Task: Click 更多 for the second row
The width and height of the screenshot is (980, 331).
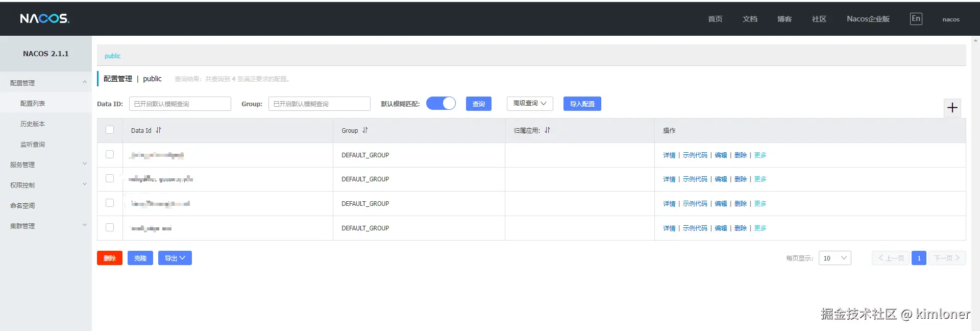Action: tap(761, 179)
